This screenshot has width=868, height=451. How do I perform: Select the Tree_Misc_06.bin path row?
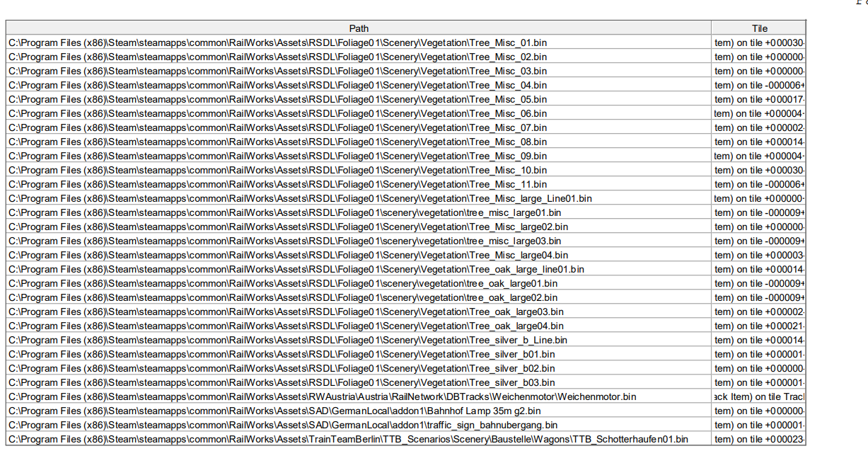click(x=359, y=113)
